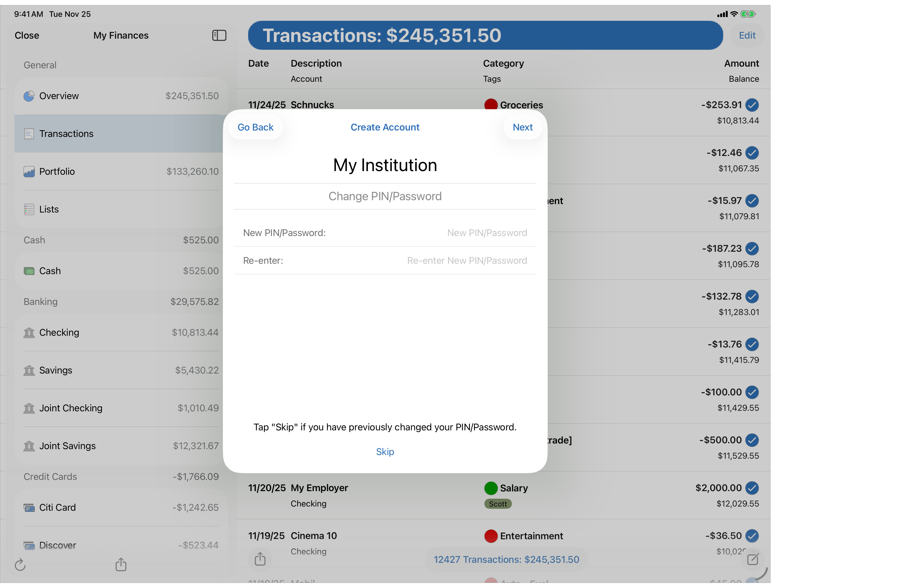924x588 pixels.
Task: Toggle cleared checkmark on -$36.50 Cinema transaction
Action: [752, 536]
